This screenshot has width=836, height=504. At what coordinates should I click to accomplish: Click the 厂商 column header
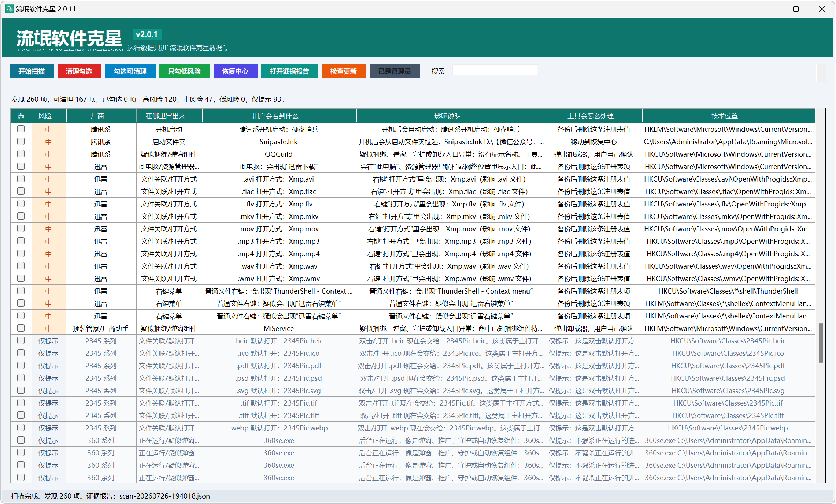(x=101, y=116)
